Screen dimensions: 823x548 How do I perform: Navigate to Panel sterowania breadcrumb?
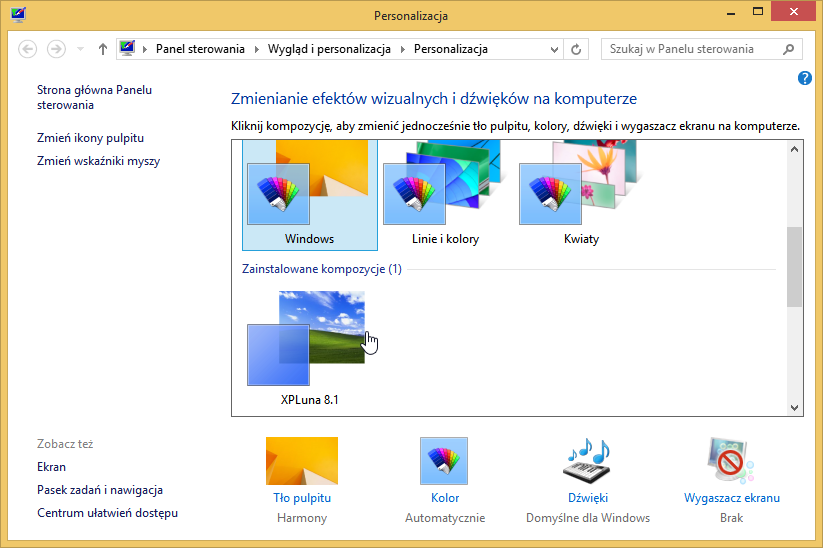pos(200,49)
